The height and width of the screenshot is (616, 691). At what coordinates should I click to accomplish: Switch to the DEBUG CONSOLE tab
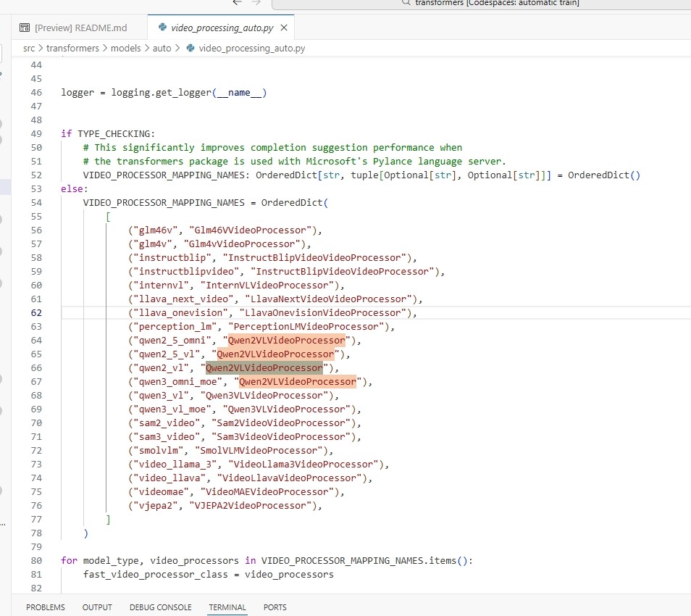point(160,607)
